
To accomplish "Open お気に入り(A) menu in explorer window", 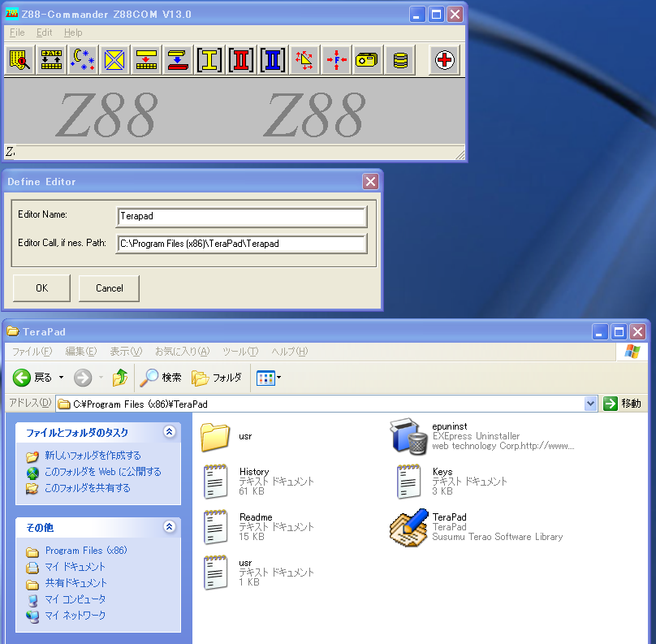I will pyautogui.click(x=182, y=352).
